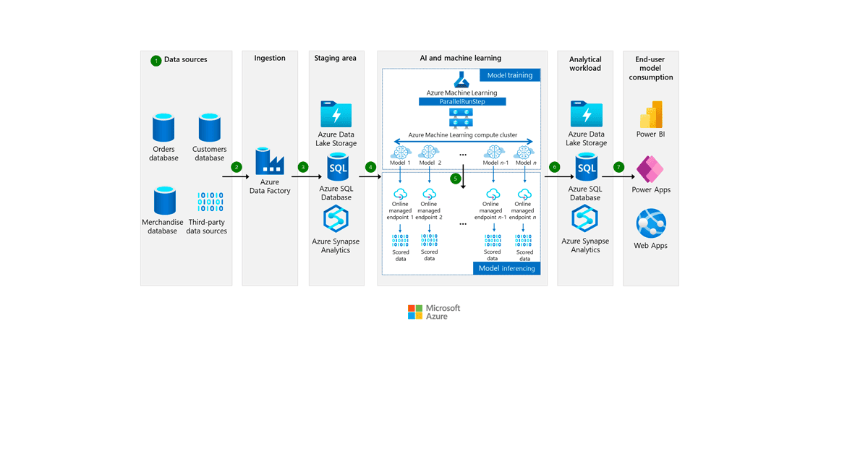Click Azure Synapse Analytics icon in Staging area

click(336, 219)
